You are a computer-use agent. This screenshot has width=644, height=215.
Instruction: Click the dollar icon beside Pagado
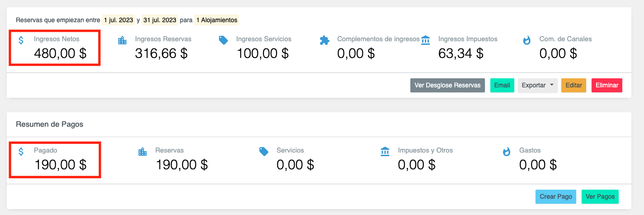[x=21, y=151]
